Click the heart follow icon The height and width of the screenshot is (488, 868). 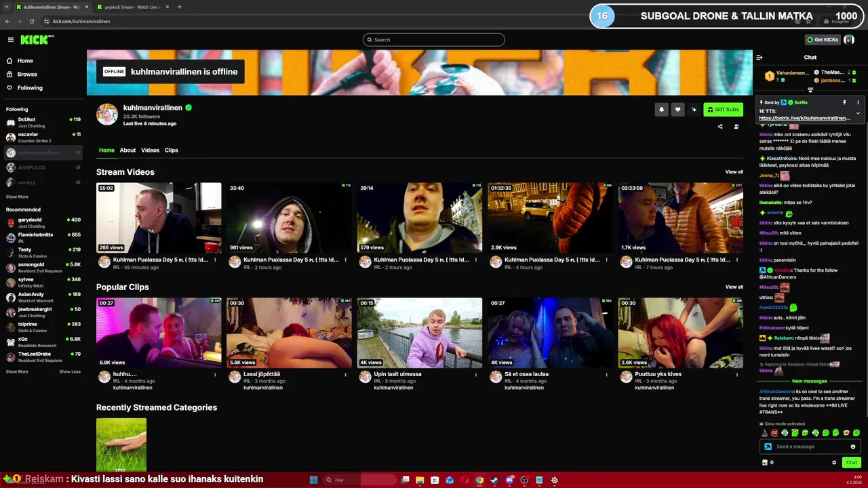point(677,110)
